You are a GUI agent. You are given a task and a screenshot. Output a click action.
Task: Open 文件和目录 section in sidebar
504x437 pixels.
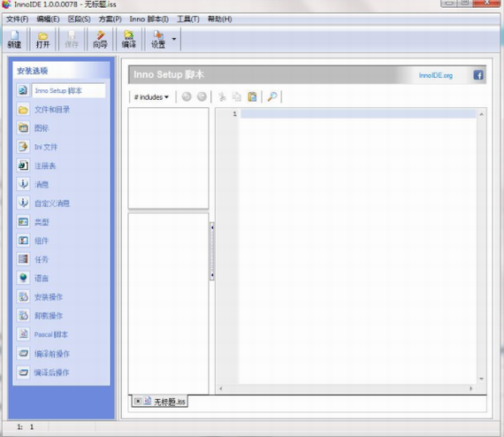click(x=52, y=110)
